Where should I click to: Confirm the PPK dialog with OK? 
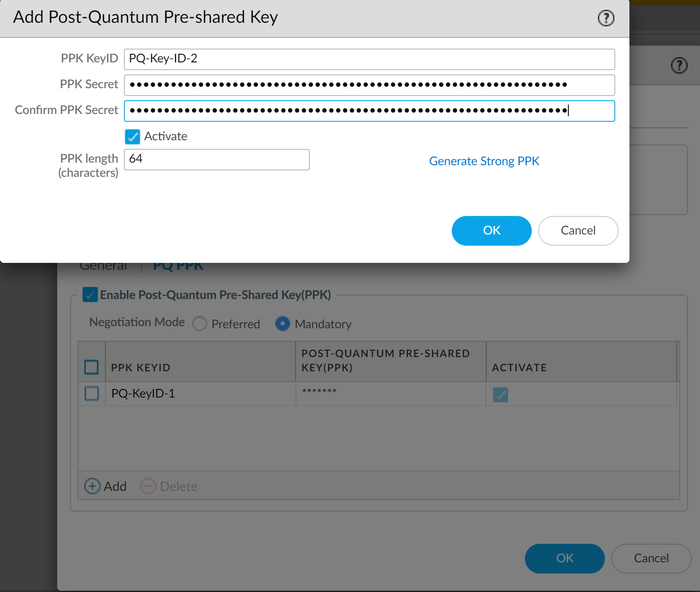491,231
